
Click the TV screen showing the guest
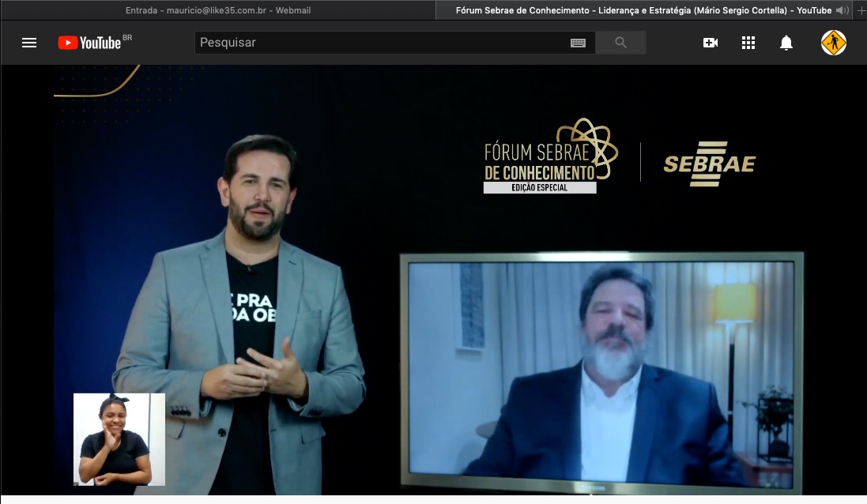point(601,371)
